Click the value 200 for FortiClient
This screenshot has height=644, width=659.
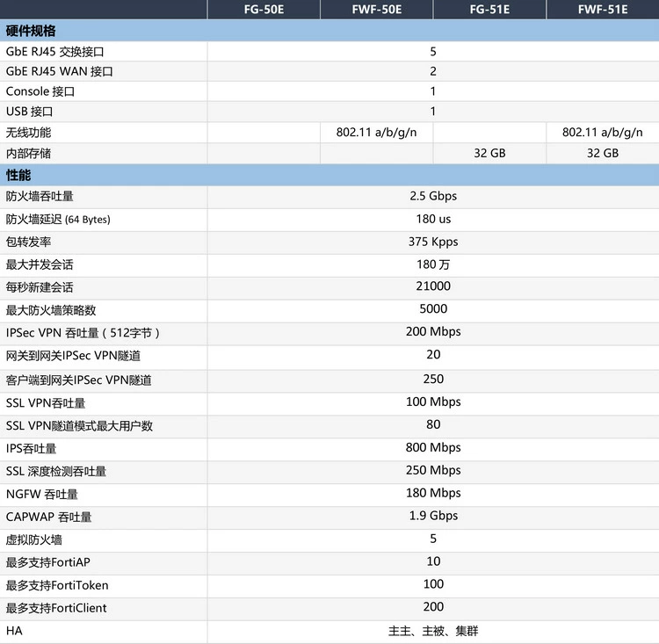tap(433, 607)
